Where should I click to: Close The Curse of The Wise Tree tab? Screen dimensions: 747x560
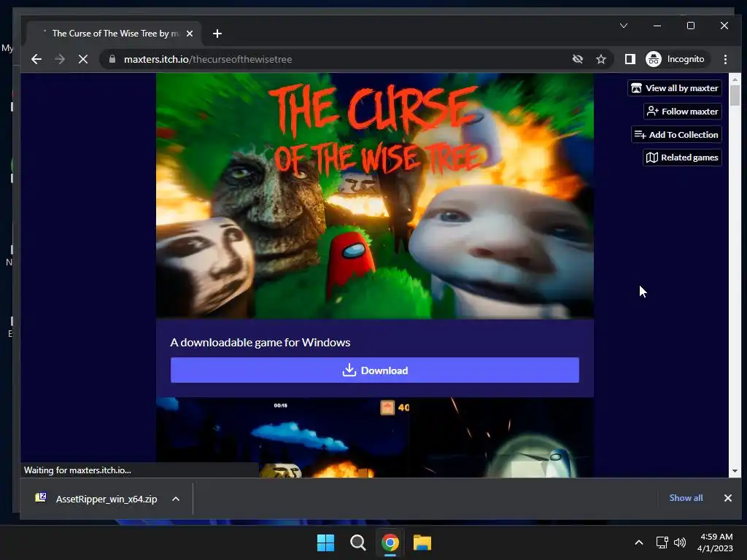pos(190,34)
